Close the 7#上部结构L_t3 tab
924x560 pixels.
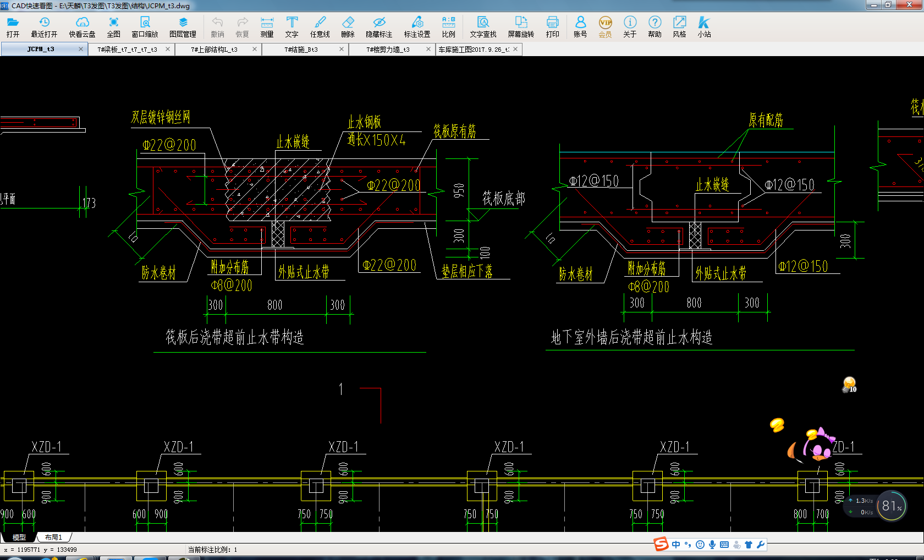[x=255, y=49]
